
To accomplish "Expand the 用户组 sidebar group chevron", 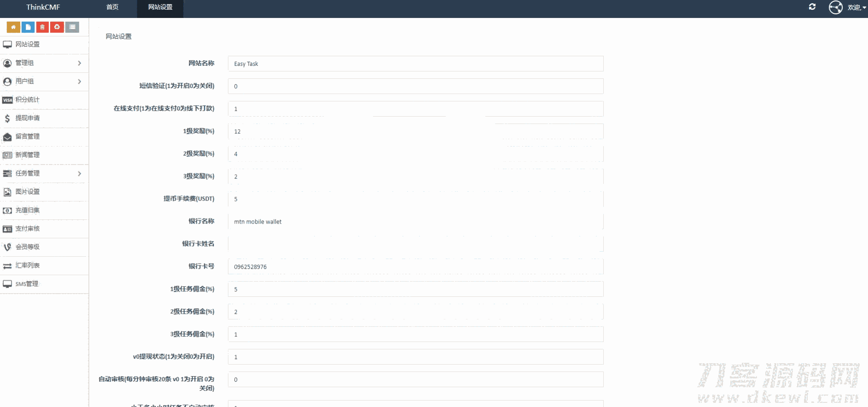I will (80, 82).
